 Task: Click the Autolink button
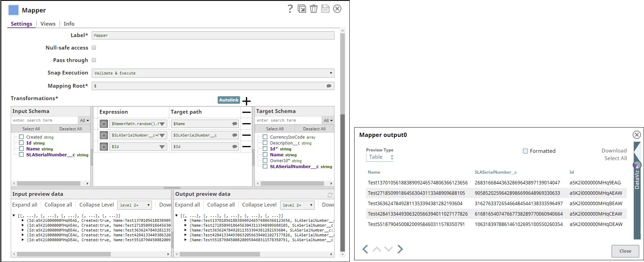229,100
